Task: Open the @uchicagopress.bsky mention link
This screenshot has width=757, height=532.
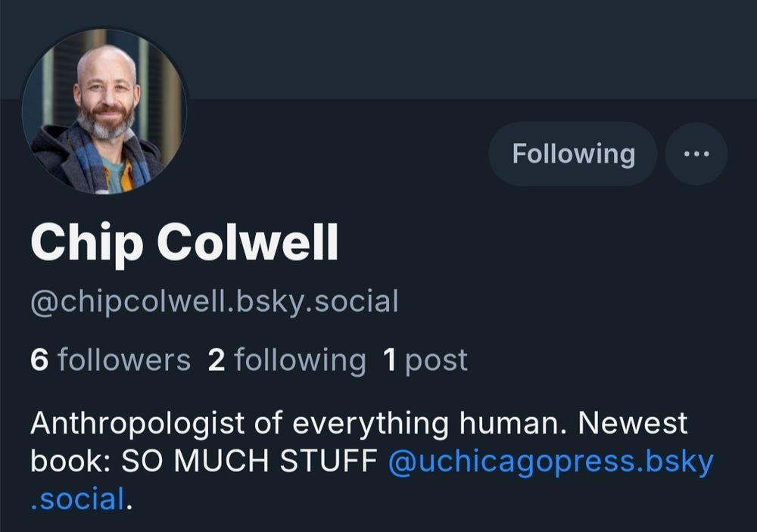Action: click(550, 462)
